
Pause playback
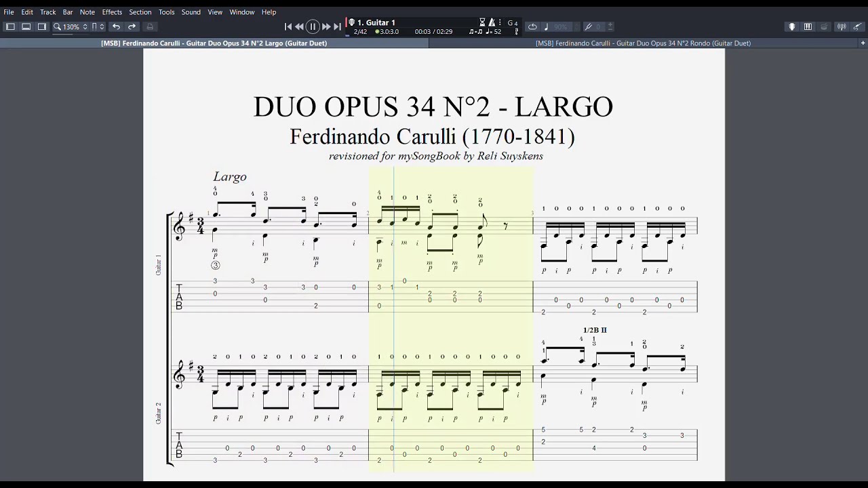(313, 26)
